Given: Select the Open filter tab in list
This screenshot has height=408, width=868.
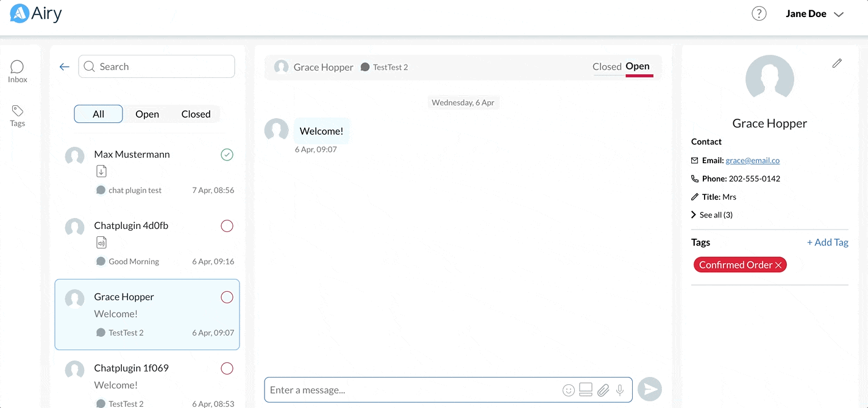Looking at the screenshot, I should [147, 114].
